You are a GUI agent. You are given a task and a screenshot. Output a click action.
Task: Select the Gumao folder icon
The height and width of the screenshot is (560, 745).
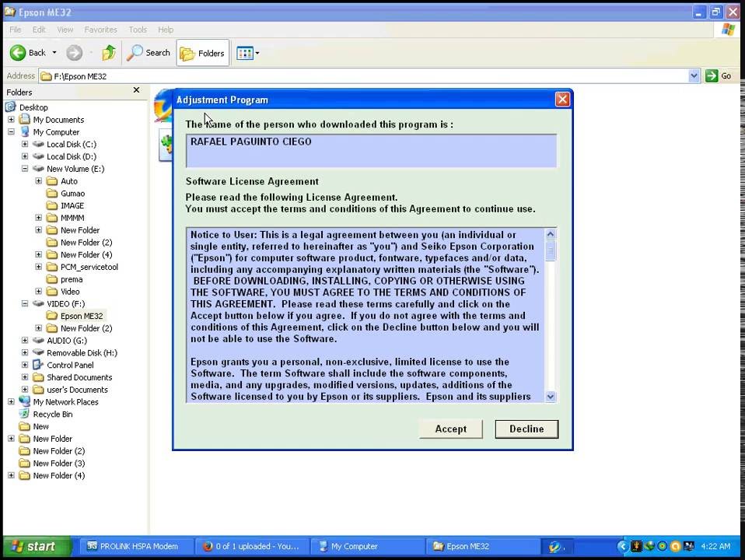[52, 193]
